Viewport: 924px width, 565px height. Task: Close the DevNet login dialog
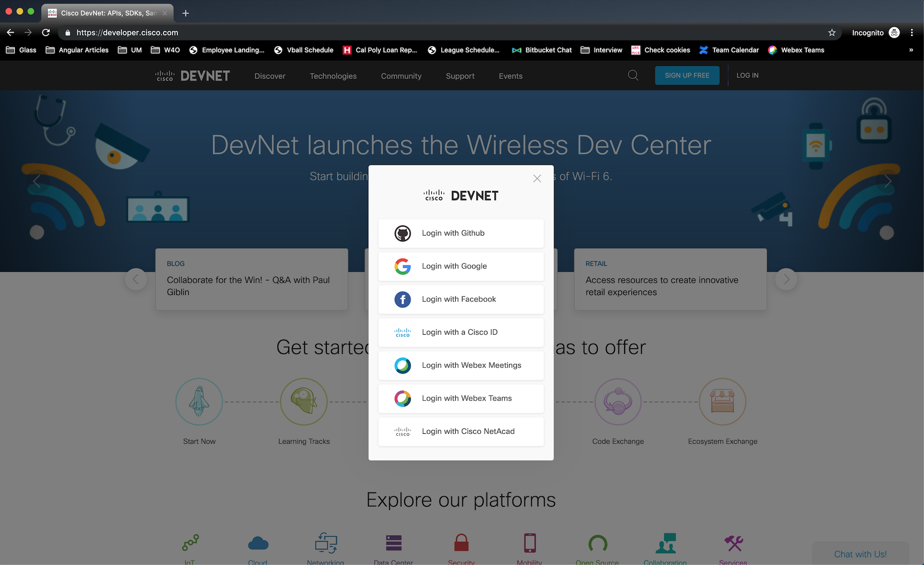[537, 178]
